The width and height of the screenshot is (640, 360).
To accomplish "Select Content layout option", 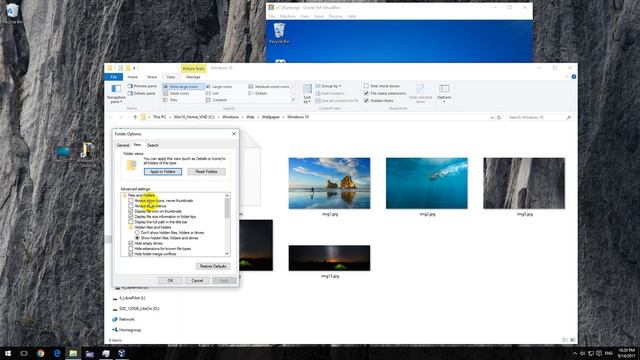I will pos(216,100).
